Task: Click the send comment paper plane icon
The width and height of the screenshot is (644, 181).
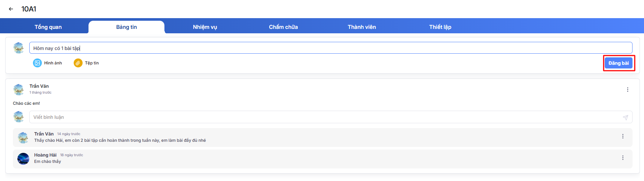Action: tap(625, 117)
